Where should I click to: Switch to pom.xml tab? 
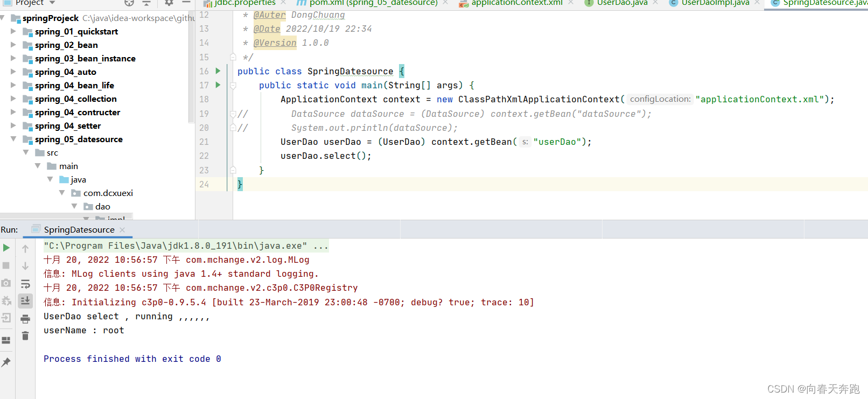tap(374, 3)
